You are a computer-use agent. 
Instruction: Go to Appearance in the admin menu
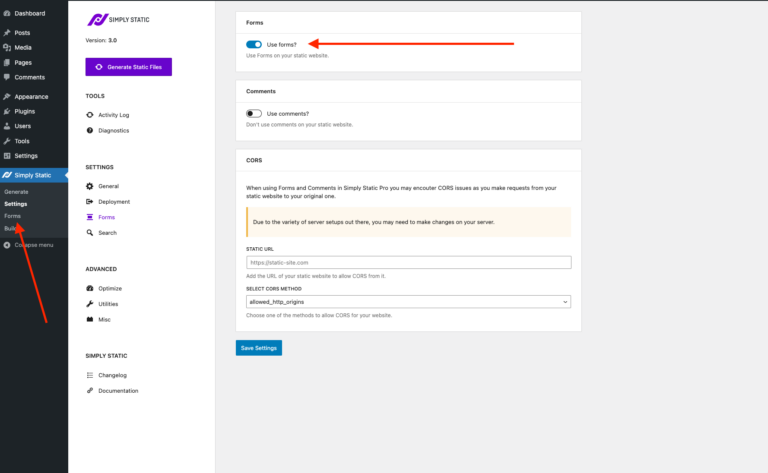(x=30, y=96)
